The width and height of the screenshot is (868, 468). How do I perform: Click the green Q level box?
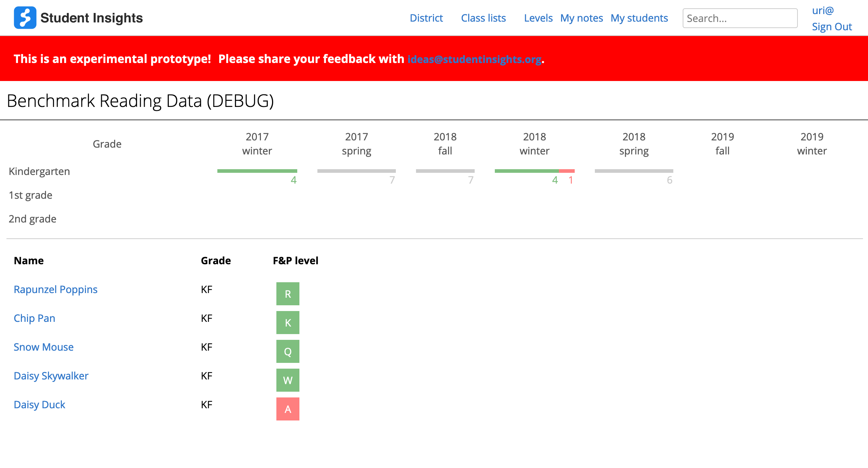[x=288, y=351]
